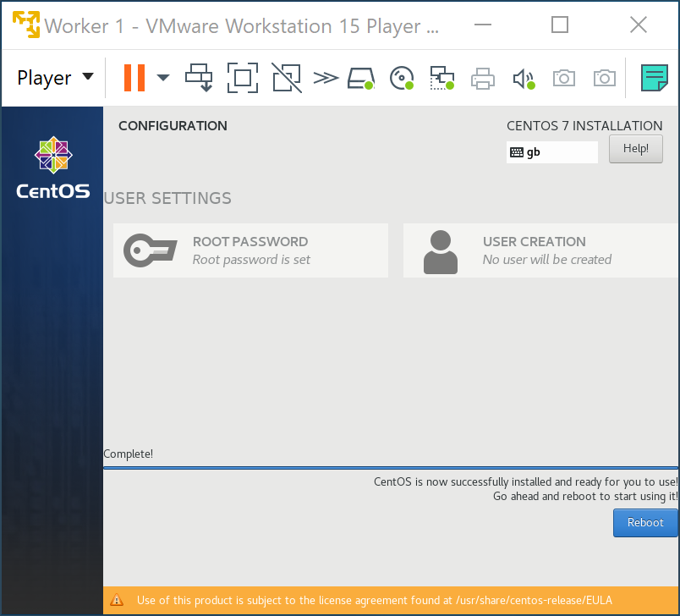Open Help for the CentOS installer
Image resolution: width=680 pixels, height=616 pixels.
[x=635, y=148]
